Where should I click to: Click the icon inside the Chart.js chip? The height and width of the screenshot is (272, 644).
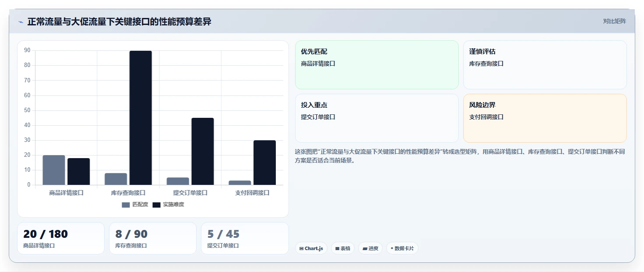point(301,248)
